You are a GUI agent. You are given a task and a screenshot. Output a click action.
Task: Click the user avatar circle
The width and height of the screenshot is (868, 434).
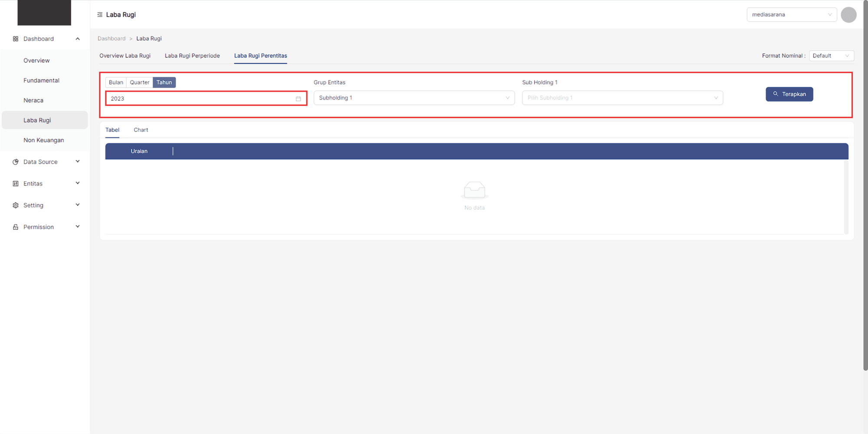tap(848, 15)
